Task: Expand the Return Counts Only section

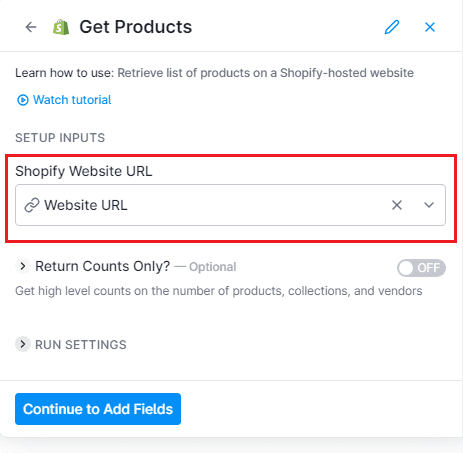Action: click(x=23, y=266)
